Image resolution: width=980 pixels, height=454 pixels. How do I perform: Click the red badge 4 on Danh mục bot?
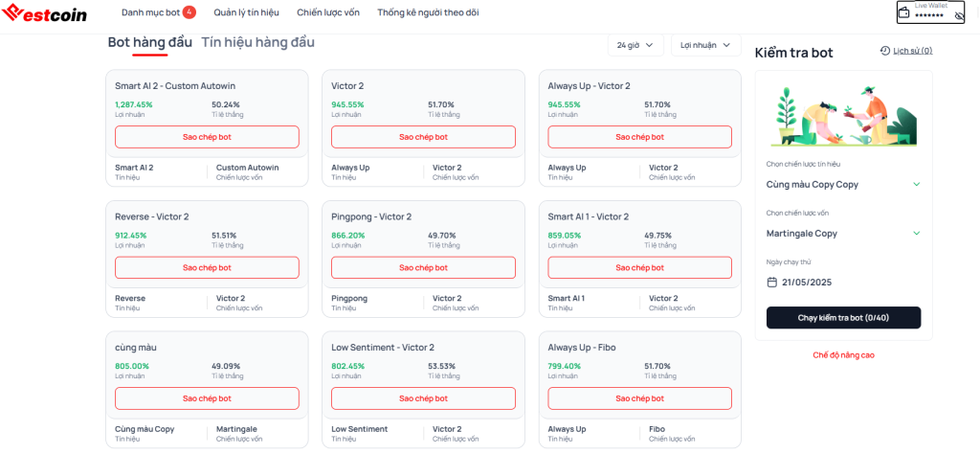(189, 11)
